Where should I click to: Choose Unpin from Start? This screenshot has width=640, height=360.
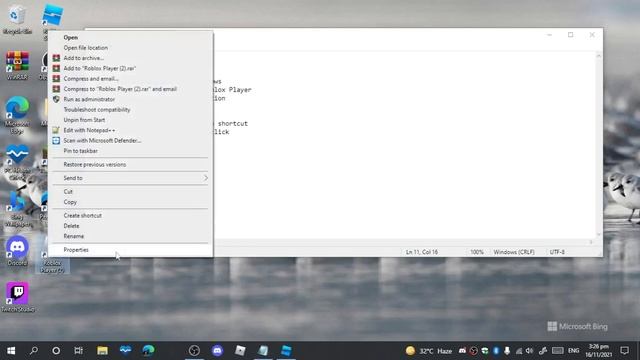[131, 120]
